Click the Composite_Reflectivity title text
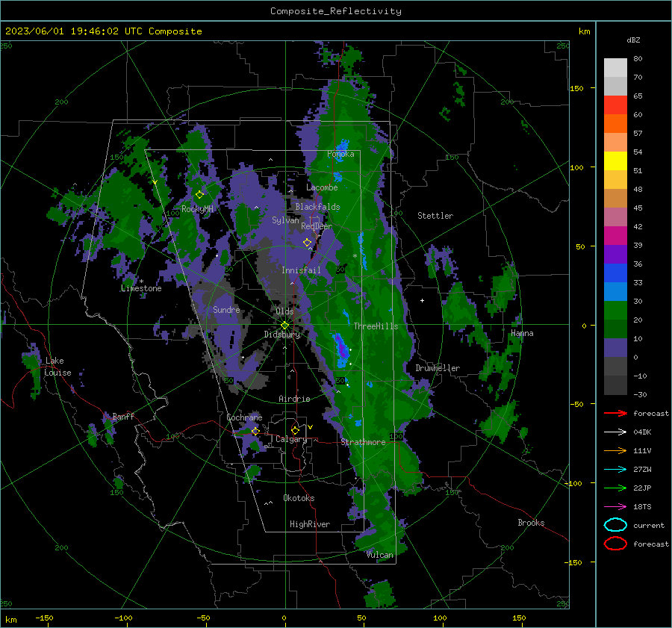Screen dimensions: 672x628 pos(335,11)
